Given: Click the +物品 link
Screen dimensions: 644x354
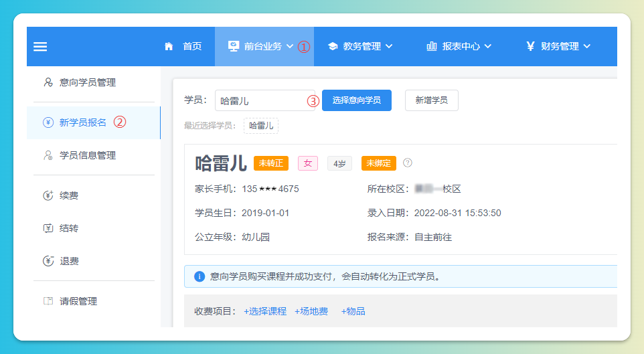Looking at the screenshot, I should point(353,311).
